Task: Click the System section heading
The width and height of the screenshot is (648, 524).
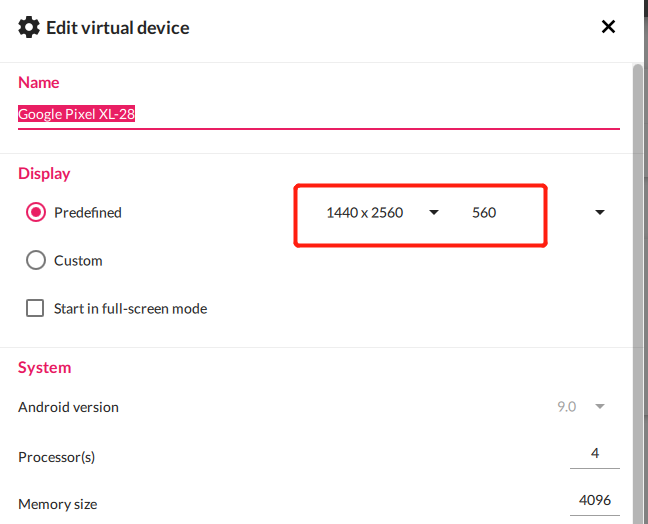Action: [x=44, y=367]
